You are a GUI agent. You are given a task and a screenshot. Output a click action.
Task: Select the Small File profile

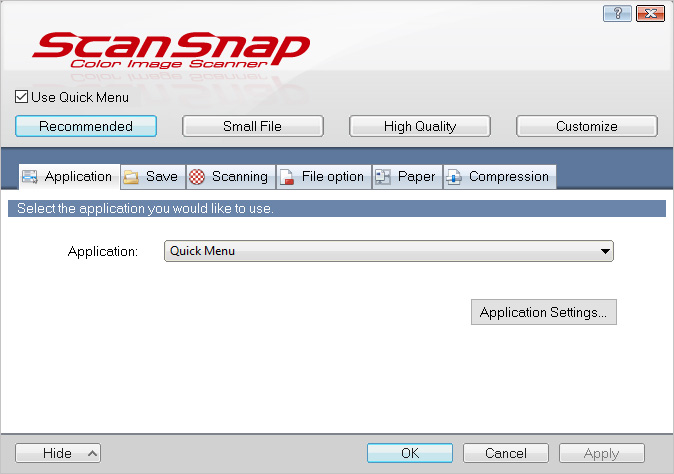253,126
